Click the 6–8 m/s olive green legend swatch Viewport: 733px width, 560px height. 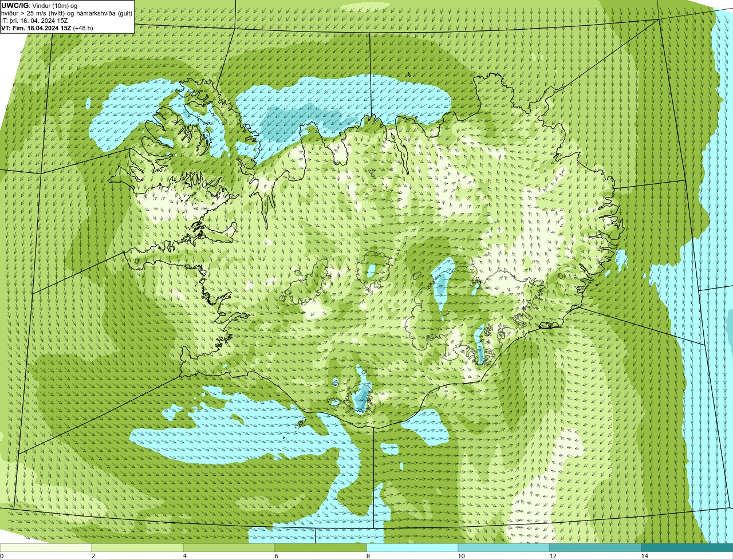point(321,547)
